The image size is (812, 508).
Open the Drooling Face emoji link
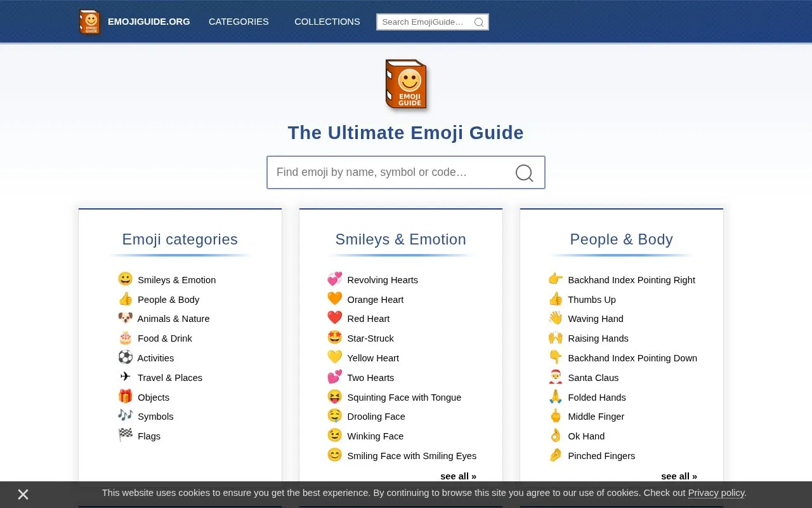point(376,417)
